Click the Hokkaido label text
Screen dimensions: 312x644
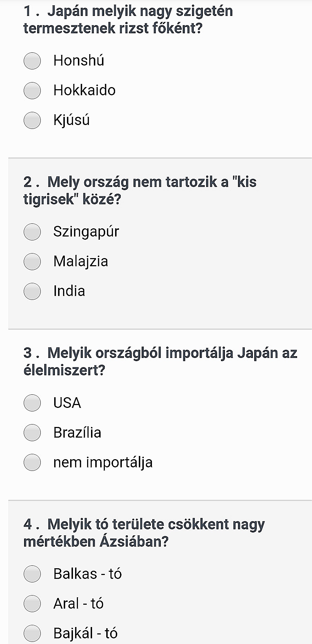click(x=84, y=90)
